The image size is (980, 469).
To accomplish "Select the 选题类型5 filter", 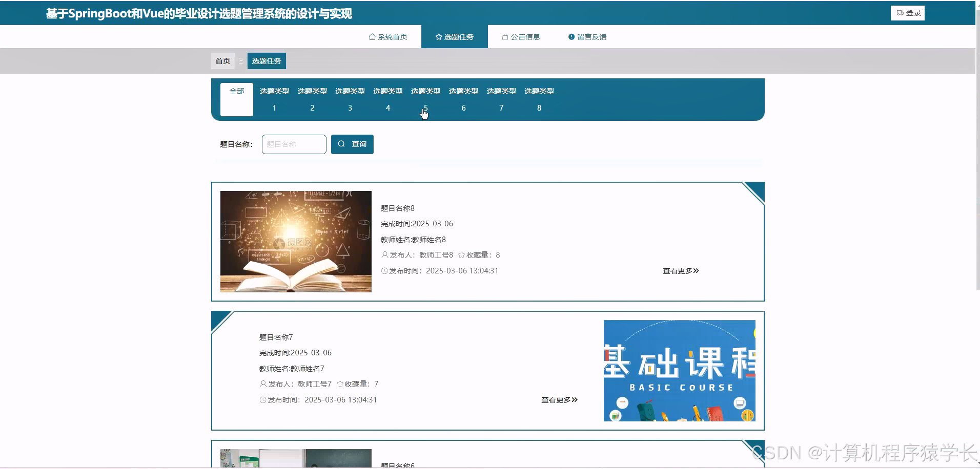I will click(425, 99).
